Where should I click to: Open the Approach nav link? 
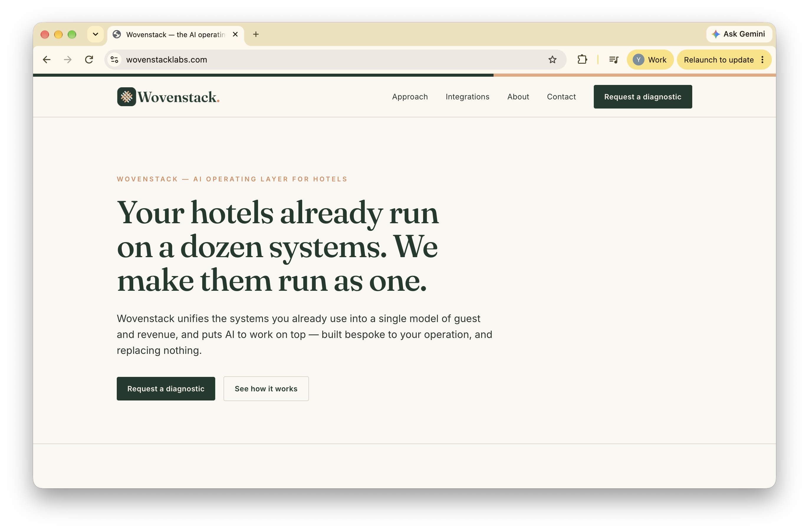[410, 97]
